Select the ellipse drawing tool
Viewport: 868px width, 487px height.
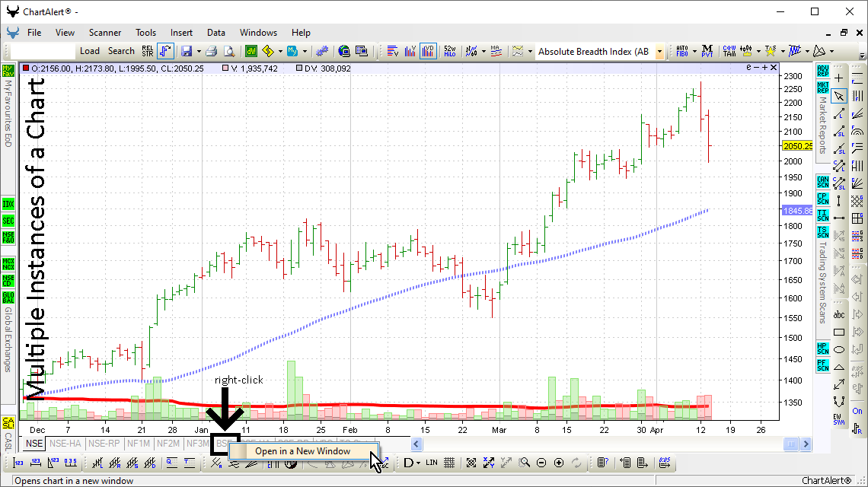point(839,349)
